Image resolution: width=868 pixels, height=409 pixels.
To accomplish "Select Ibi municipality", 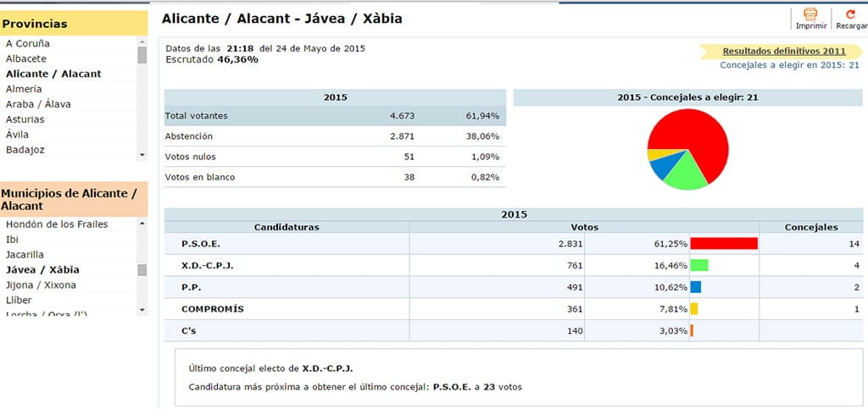I will (x=11, y=240).
